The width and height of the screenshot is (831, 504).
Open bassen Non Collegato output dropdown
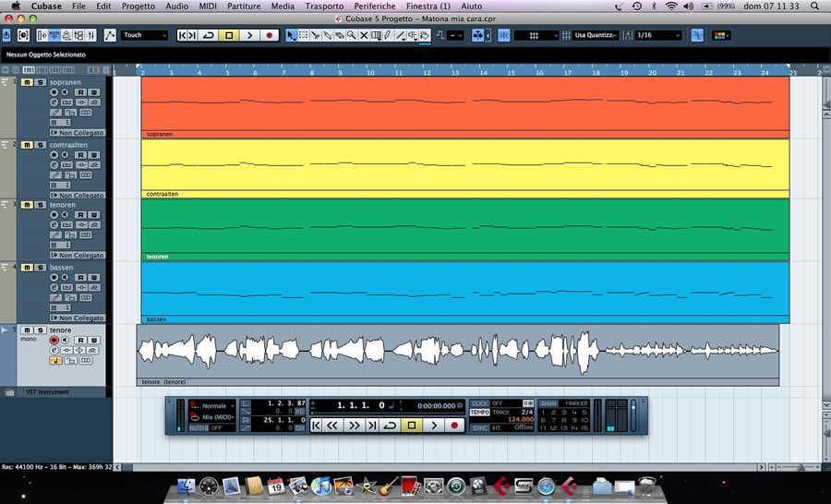78,318
